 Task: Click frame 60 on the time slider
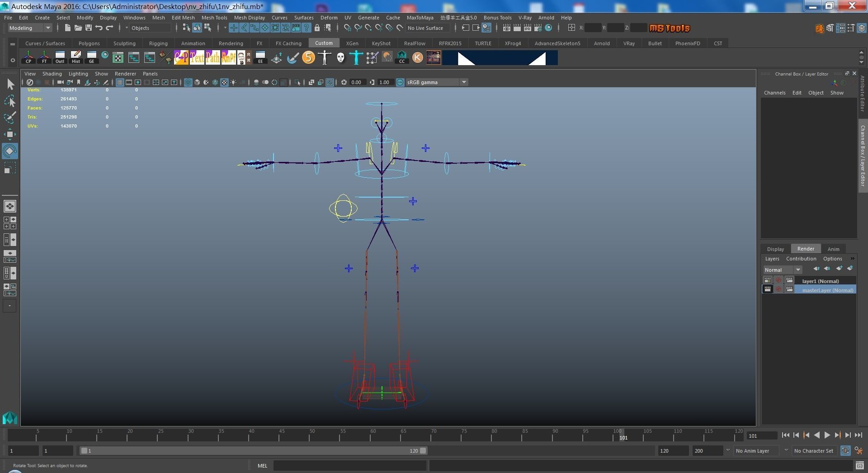coord(373,435)
